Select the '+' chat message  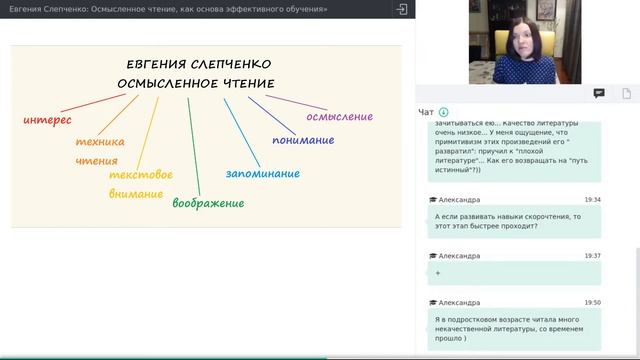click(x=514, y=273)
